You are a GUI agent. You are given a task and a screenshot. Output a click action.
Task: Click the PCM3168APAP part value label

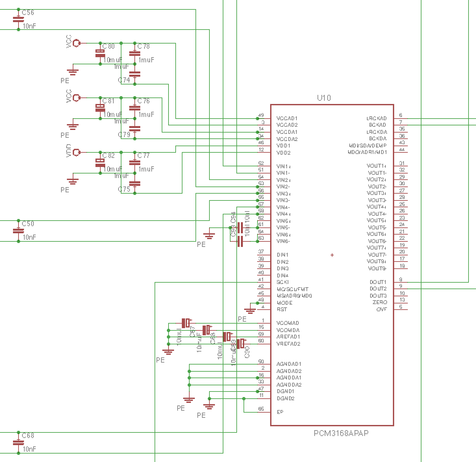[341, 433]
